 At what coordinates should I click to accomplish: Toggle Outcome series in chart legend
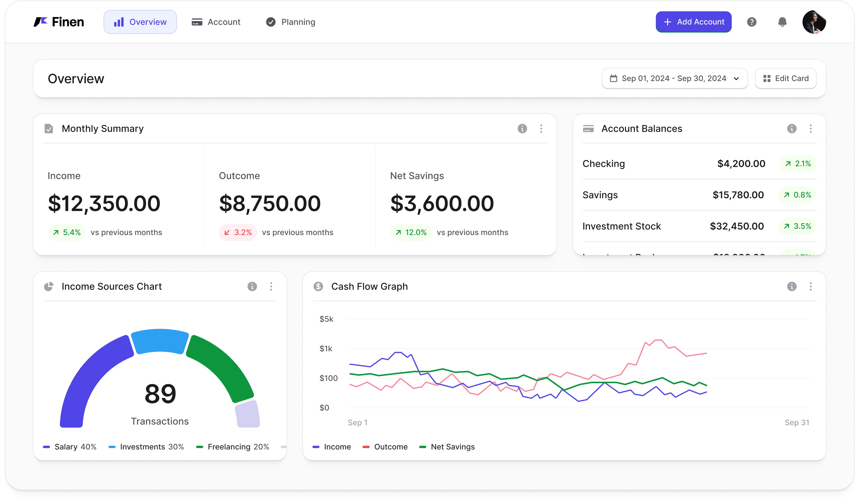385,447
